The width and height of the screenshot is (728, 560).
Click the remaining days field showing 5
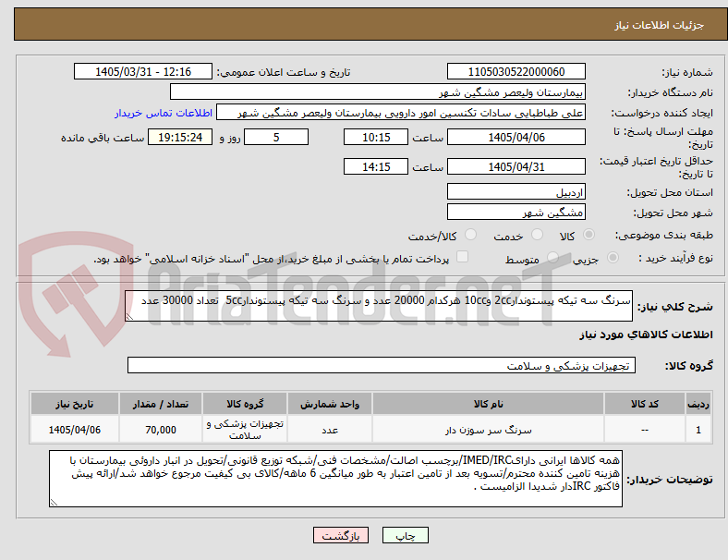point(276,137)
